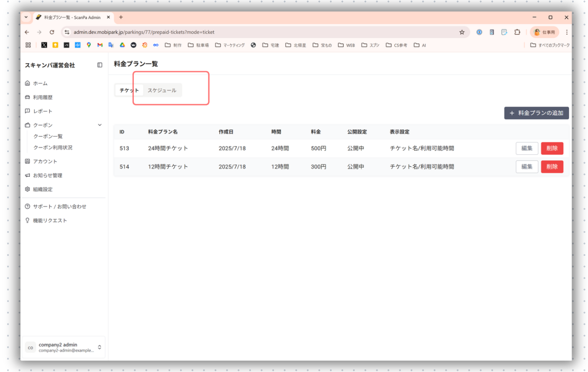Click 料金プランの追加 button
Screen dimensions: 588x372
pos(536,113)
